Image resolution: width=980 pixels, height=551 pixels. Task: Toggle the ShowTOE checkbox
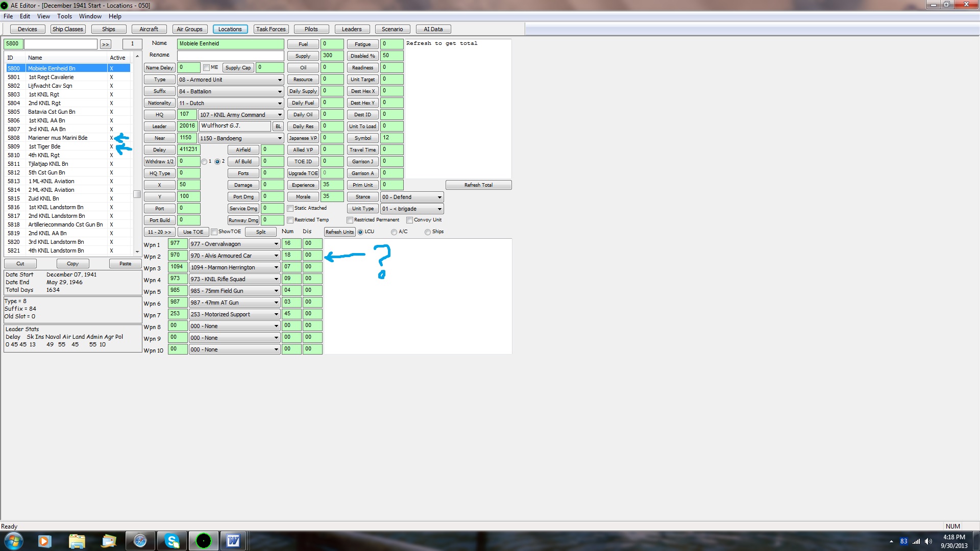pyautogui.click(x=214, y=232)
